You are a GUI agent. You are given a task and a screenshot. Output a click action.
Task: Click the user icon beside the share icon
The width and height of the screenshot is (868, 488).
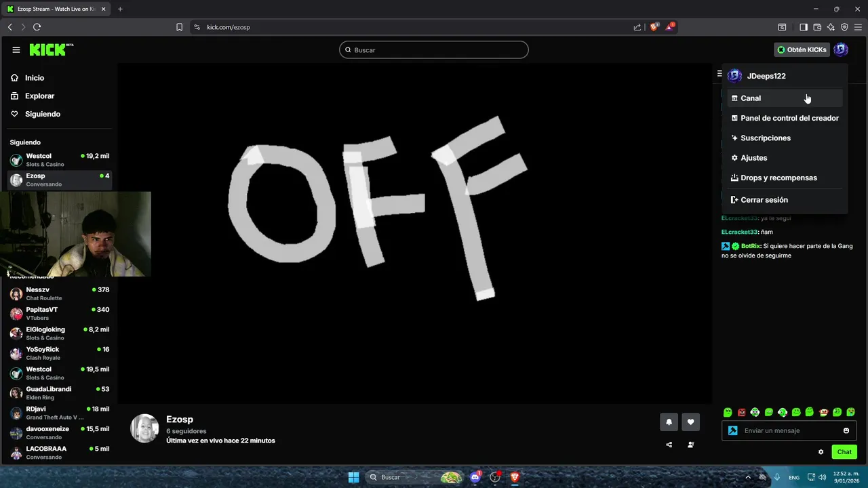pos(690,445)
